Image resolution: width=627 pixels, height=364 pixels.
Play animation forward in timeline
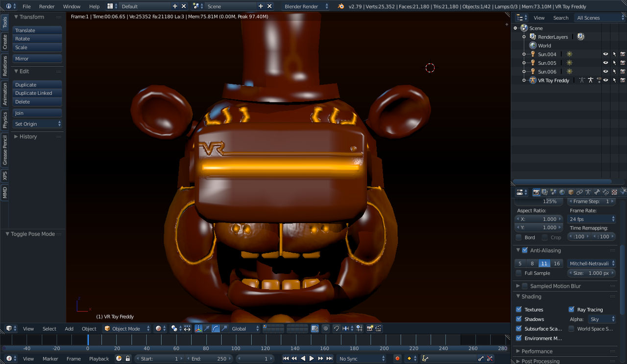[x=312, y=359]
